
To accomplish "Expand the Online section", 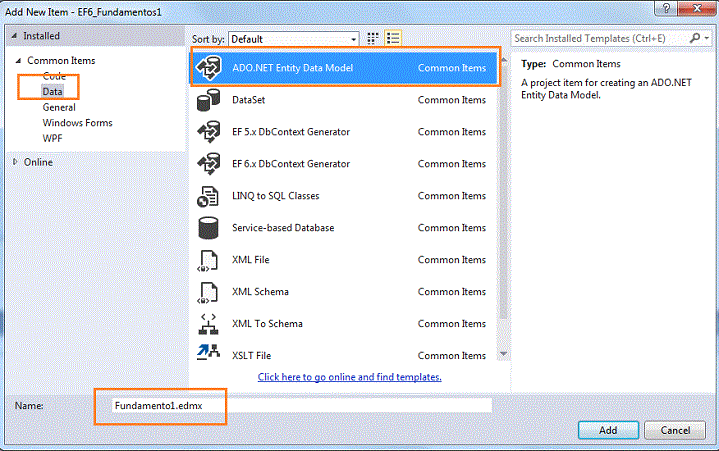I will click(x=15, y=162).
